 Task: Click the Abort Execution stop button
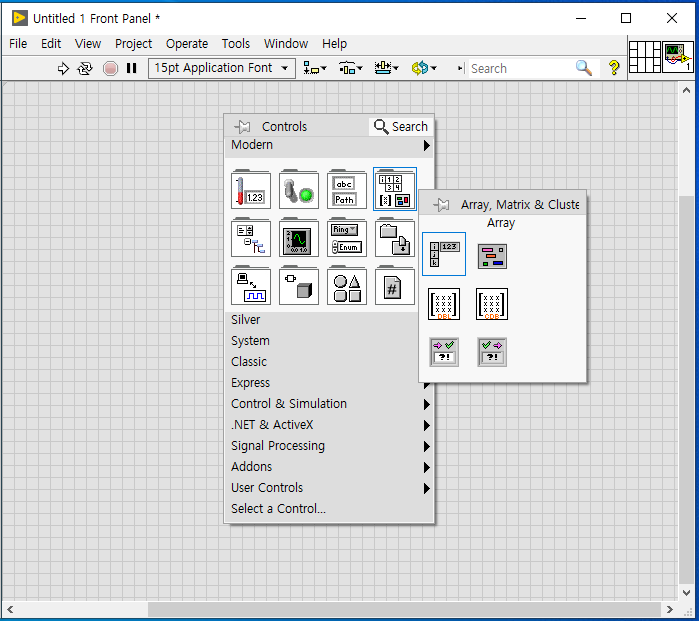tap(110, 68)
